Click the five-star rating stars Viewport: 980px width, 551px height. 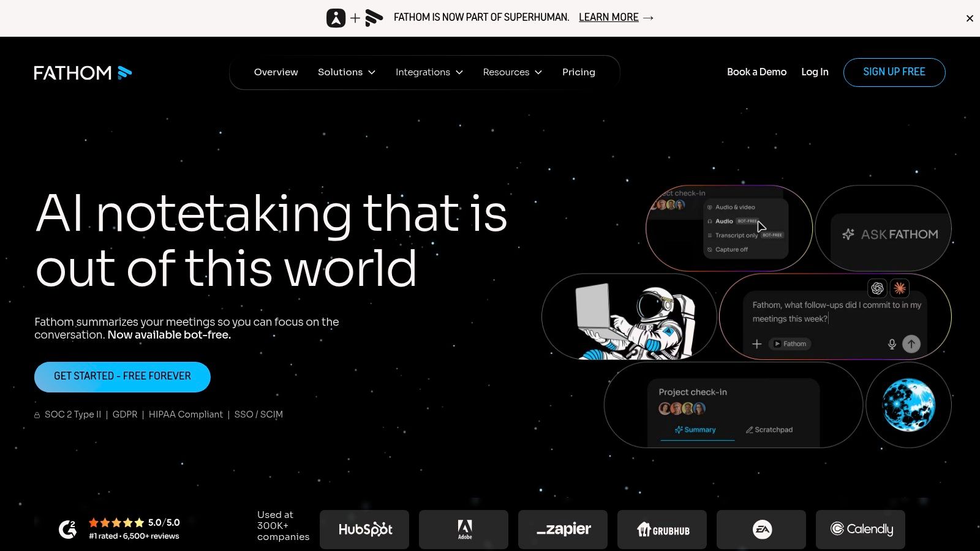116,523
